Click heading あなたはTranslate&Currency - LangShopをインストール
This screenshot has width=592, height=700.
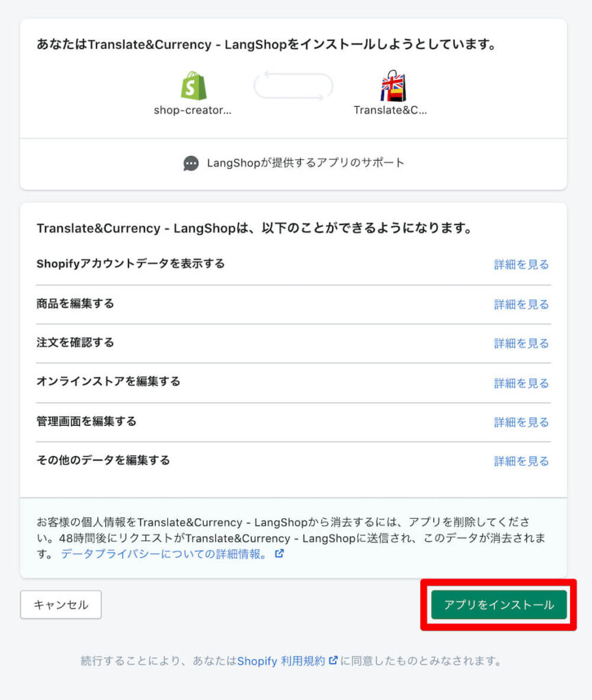[266, 44]
